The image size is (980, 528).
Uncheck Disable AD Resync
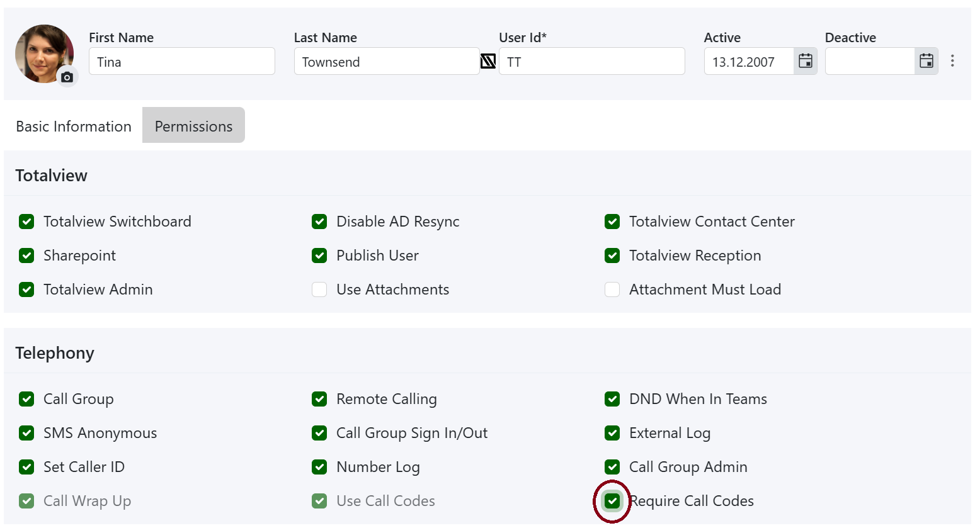(319, 222)
